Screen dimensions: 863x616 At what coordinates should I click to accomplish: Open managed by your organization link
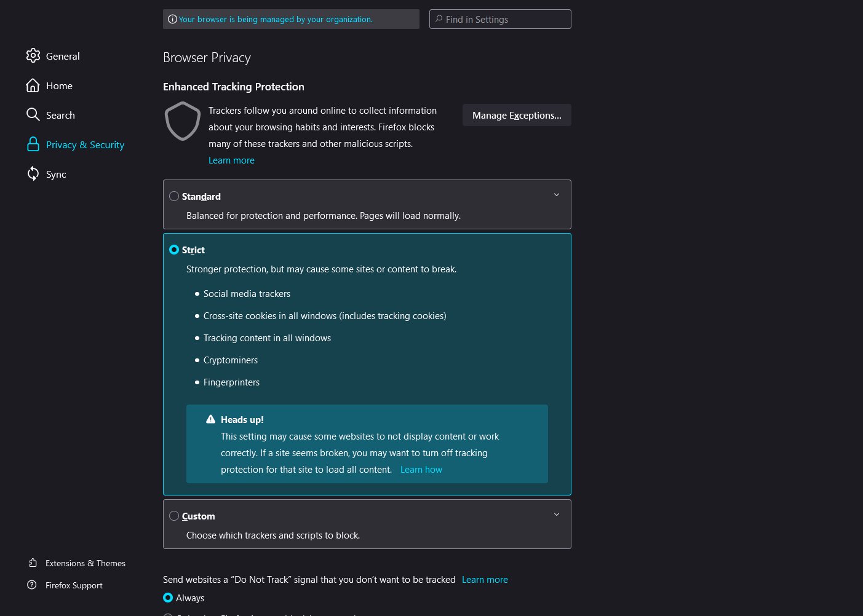tap(276, 20)
